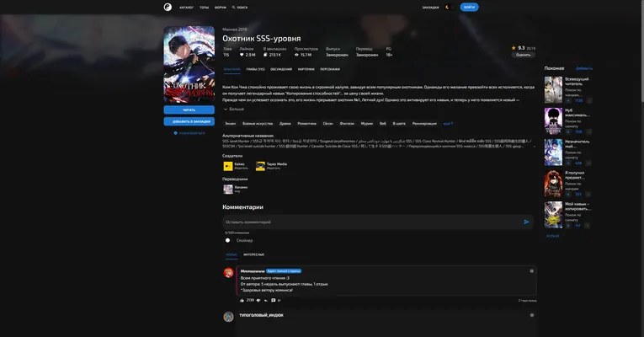Downvote the Незначительный similar entry

tap(588, 163)
